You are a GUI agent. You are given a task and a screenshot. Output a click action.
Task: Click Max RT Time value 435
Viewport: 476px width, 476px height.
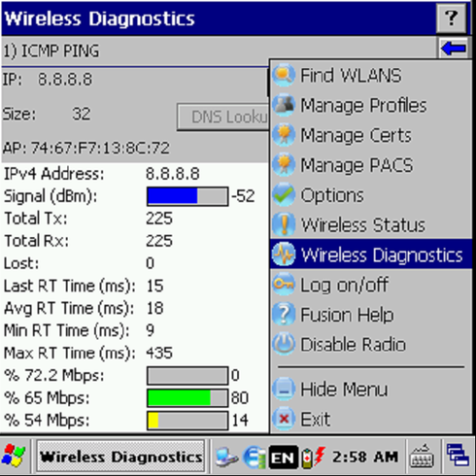pos(159,353)
